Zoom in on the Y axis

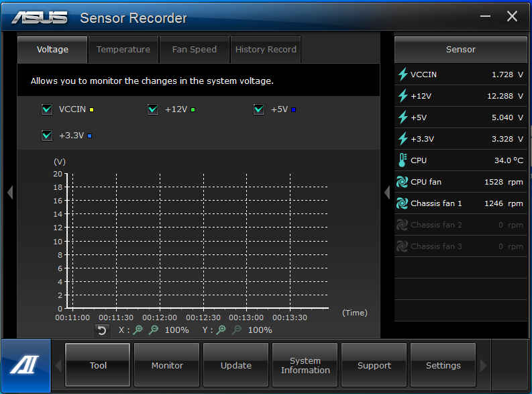pos(221,330)
